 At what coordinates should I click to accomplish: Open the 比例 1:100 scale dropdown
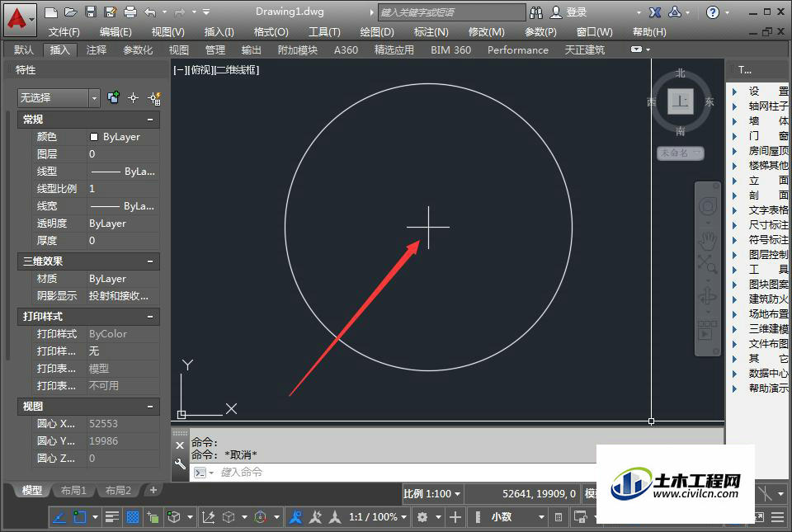432,493
